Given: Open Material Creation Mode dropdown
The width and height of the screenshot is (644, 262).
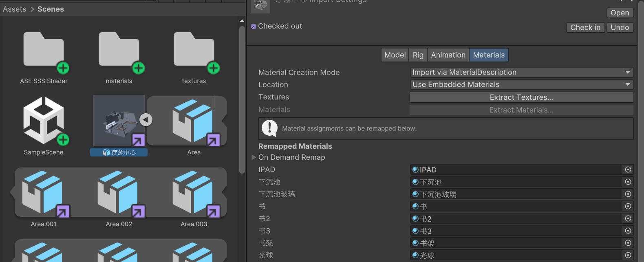Looking at the screenshot, I should tap(521, 73).
